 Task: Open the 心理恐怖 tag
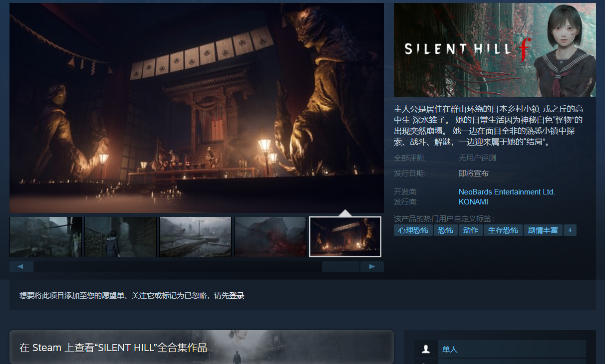point(413,230)
